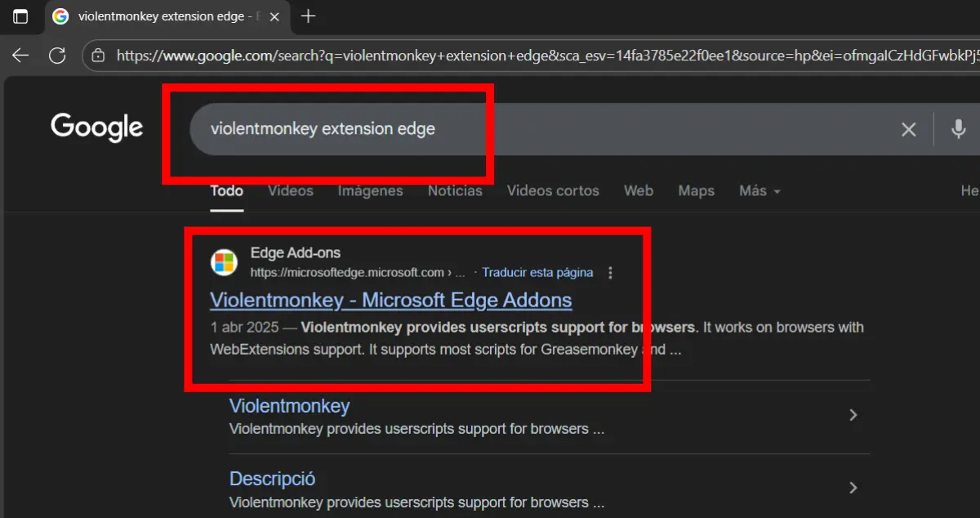Select the Videos cortos tab
Viewport: 980px width, 518px height.
pyautogui.click(x=553, y=191)
